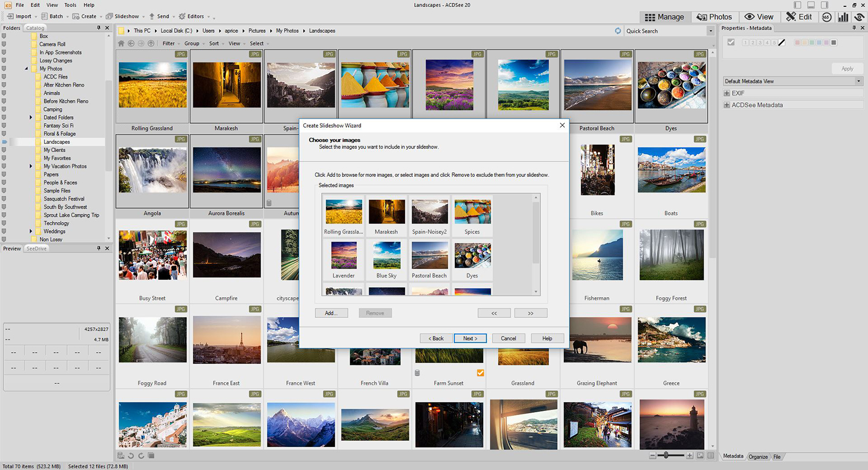Image resolution: width=868 pixels, height=470 pixels.
Task: Open the ACDSee 365 mode icon
Action: tap(826, 17)
